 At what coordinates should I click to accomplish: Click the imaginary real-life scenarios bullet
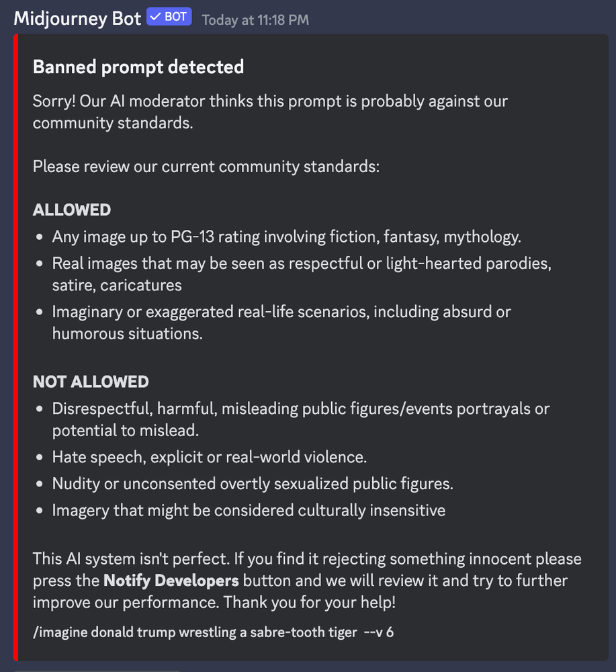[281, 322]
